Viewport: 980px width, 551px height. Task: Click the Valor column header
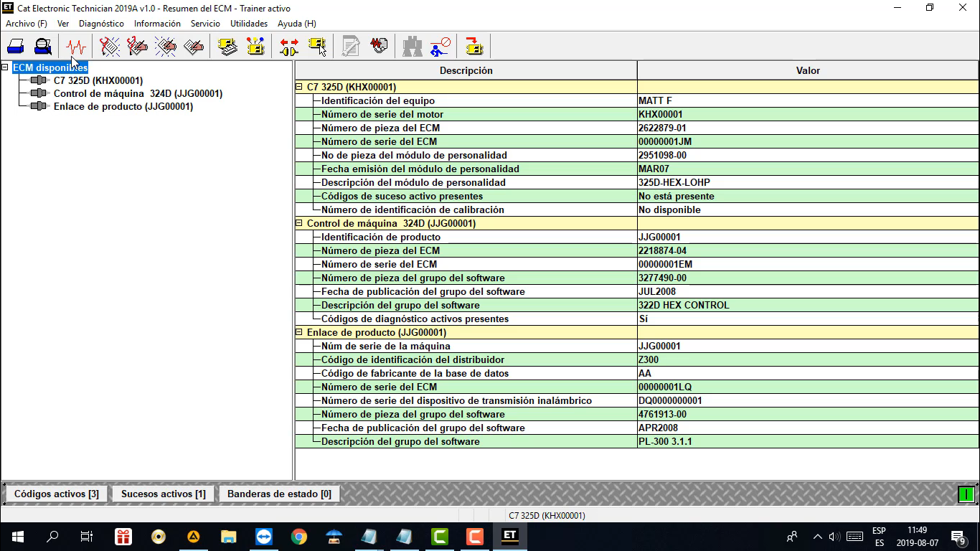tap(808, 70)
